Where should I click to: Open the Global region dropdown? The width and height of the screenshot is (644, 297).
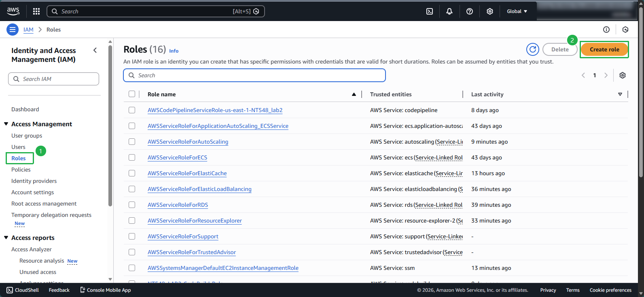coord(517,11)
